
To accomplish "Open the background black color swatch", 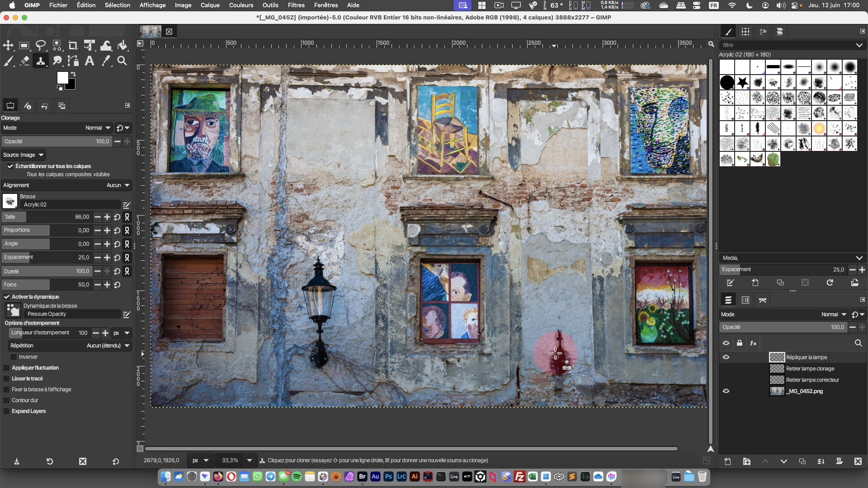I will tap(71, 86).
